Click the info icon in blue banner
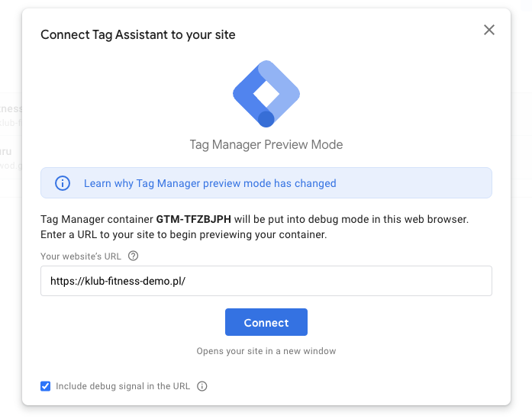This screenshot has width=532, height=419. [x=63, y=183]
